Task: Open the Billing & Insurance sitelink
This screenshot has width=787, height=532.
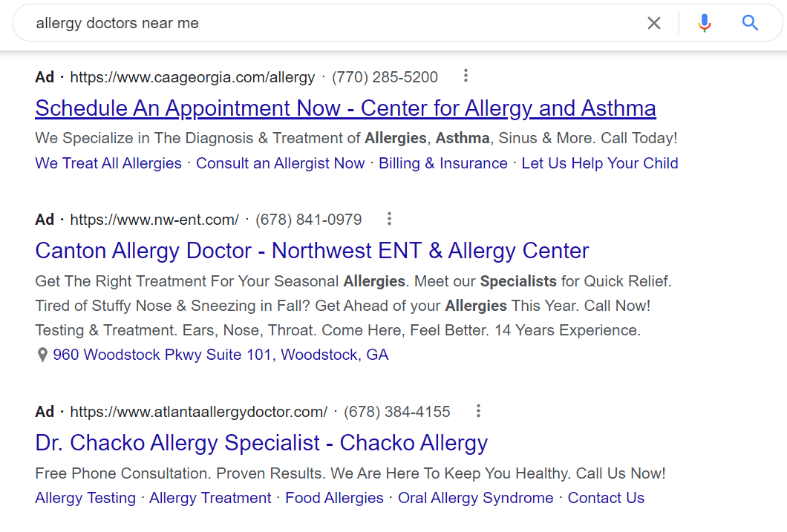Action: coord(443,163)
